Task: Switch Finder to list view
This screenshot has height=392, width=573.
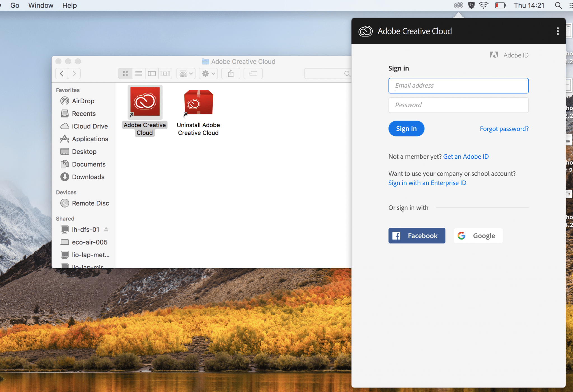Action: point(138,74)
